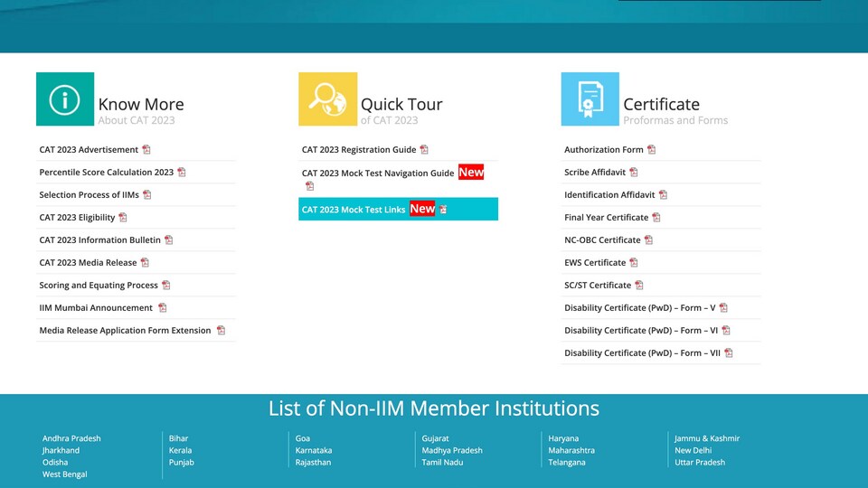The height and width of the screenshot is (488, 868).
Task: Open PDF icon beside SC/ST Certificate
Action: 639,285
